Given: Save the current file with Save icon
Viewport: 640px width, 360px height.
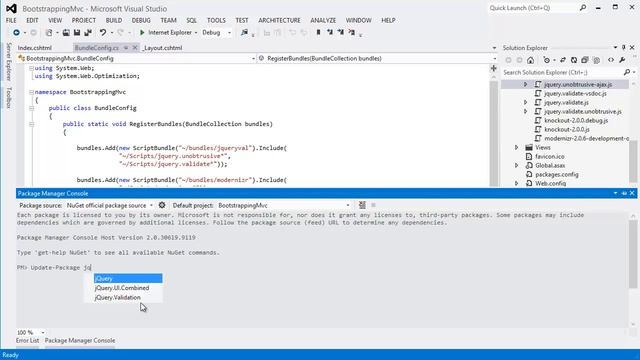Looking at the screenshot, I should 77,32.
